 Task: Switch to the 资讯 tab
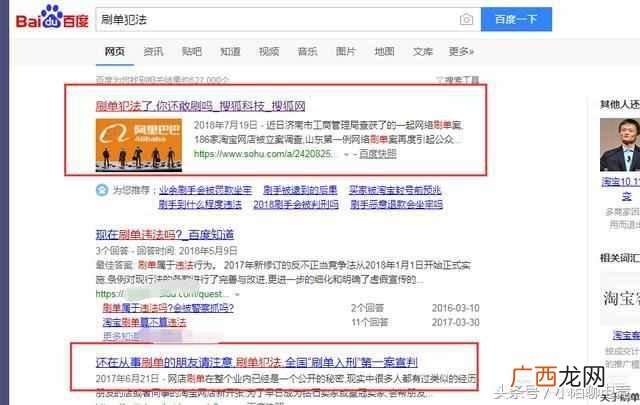153,51
